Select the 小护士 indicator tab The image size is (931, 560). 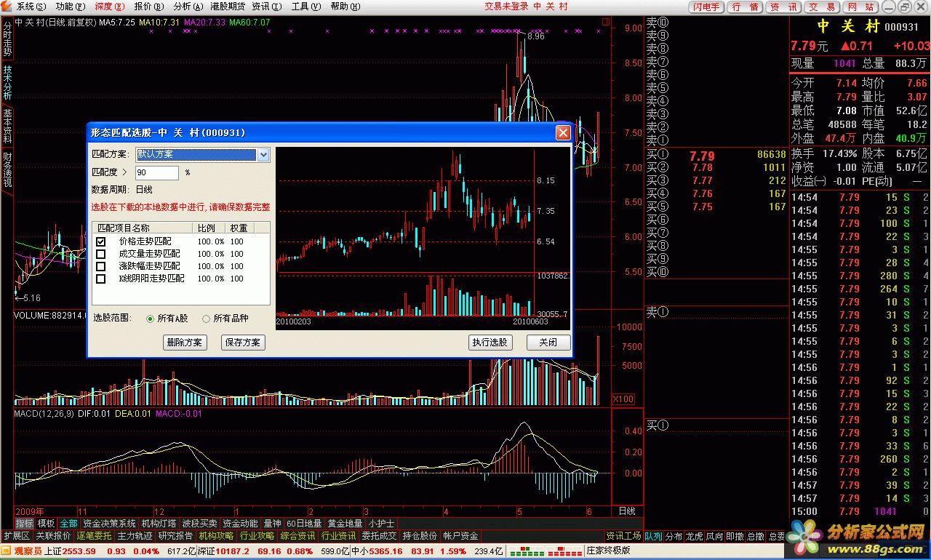pyautogui.click(x=381, y=524)
